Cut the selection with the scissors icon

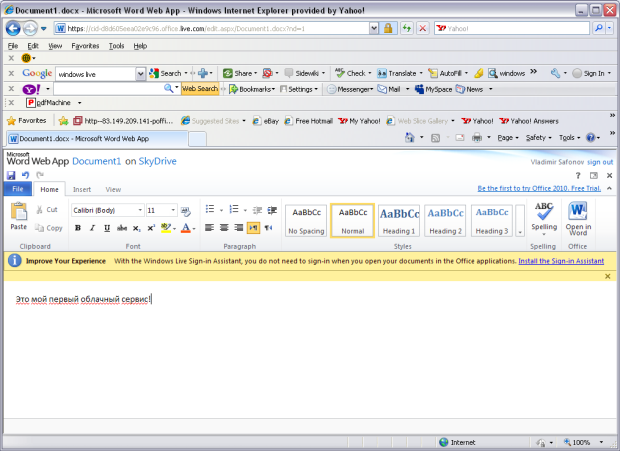tap(47, 210)
